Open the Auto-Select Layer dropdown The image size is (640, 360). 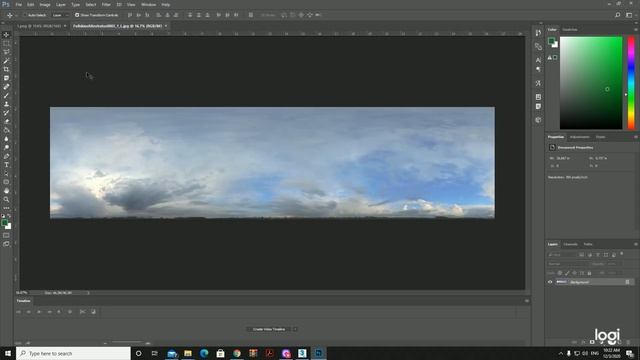pyautogui.click(x=60, y=15)
